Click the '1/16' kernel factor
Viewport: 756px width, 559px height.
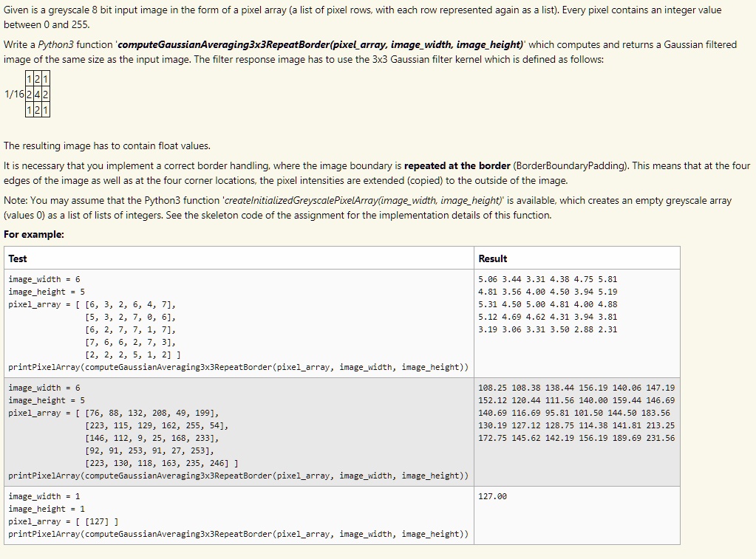[x=14, y=94]
